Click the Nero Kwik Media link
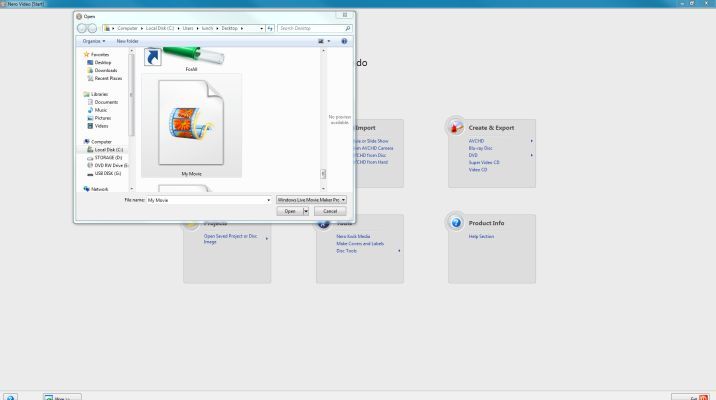 [353, 237]
